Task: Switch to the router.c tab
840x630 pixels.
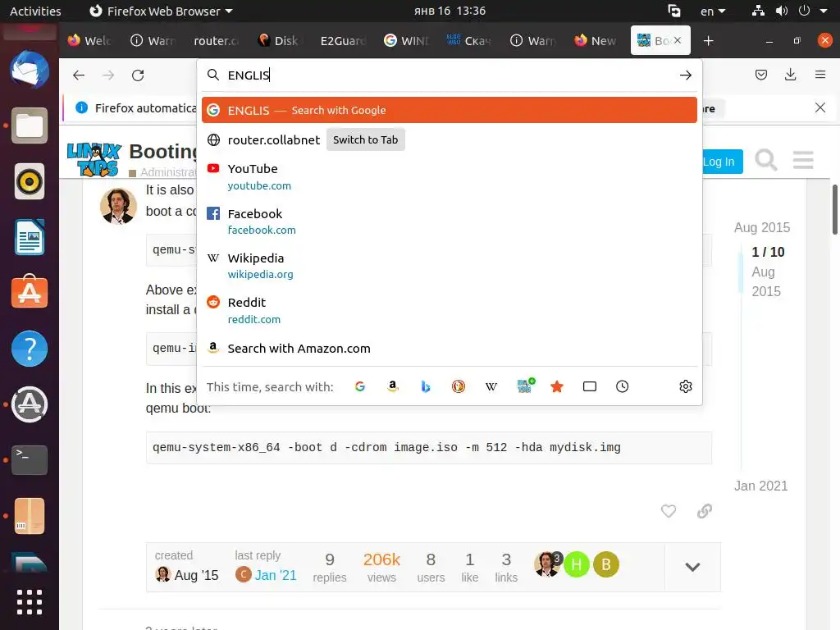Action: pos(216,41)
